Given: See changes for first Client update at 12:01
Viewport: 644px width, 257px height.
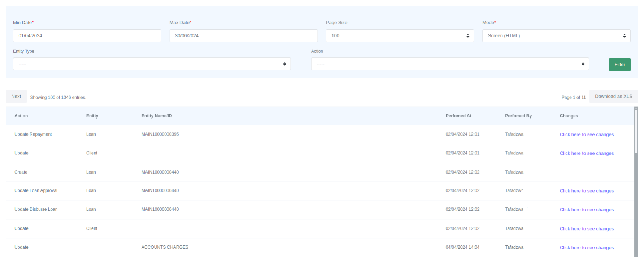Looking at the screenshot, I should tap(586, 153).
